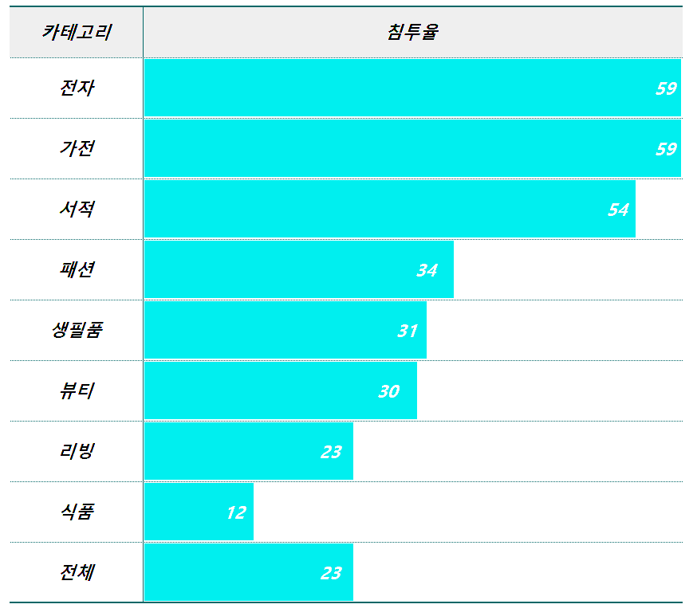Click the 카테고리 column header
Screen dimensions: 697x616
point(77,33)
